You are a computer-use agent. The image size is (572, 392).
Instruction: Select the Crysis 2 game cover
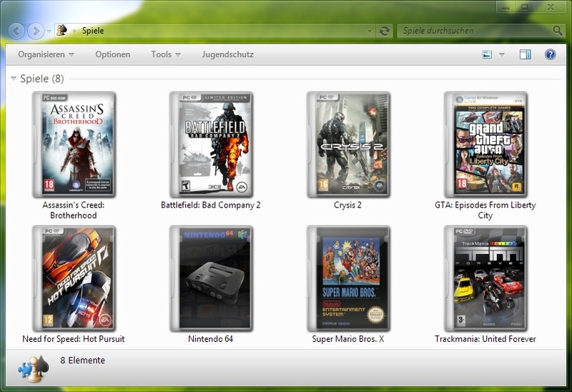(349, 144)
